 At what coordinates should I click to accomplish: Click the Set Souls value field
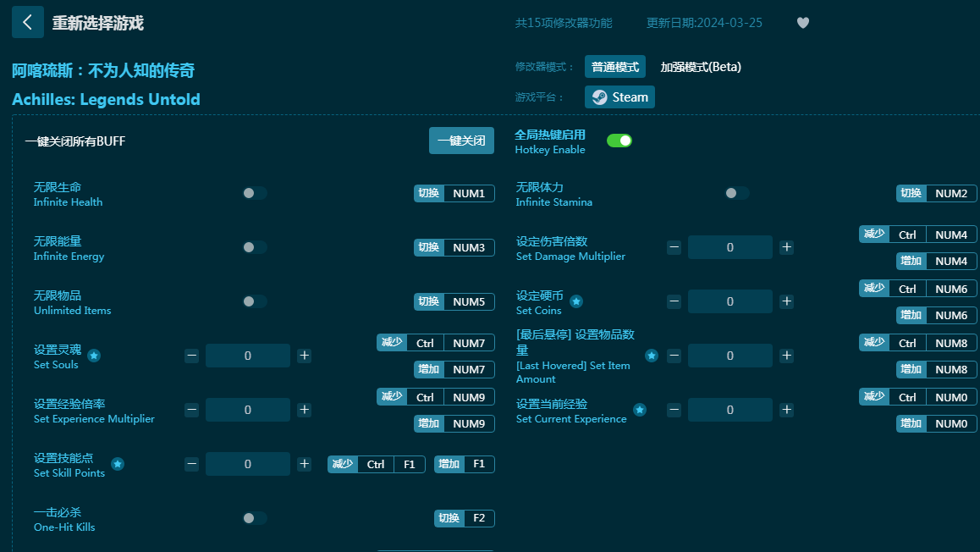click(248, 356)
